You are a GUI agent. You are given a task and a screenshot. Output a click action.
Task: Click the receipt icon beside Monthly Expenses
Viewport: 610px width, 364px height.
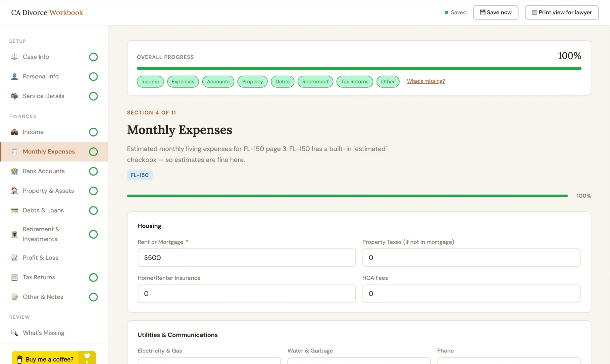pyautogui.click(x=15, y=152)
